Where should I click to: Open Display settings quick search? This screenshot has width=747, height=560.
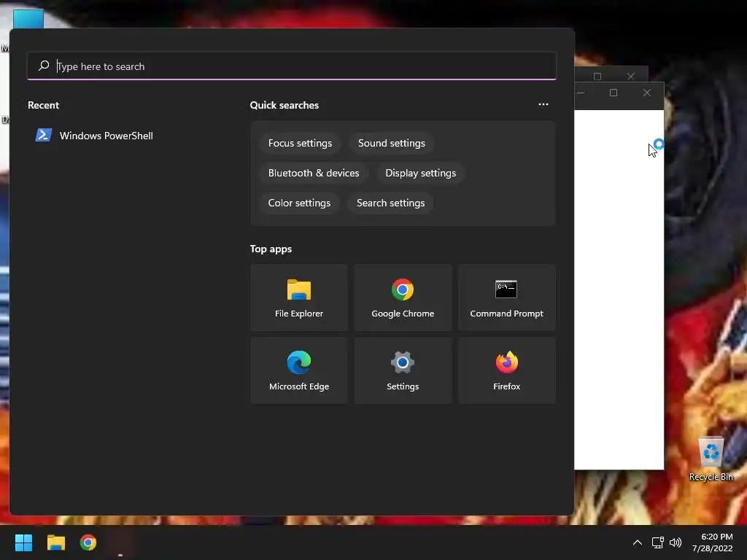coord(420,174)
